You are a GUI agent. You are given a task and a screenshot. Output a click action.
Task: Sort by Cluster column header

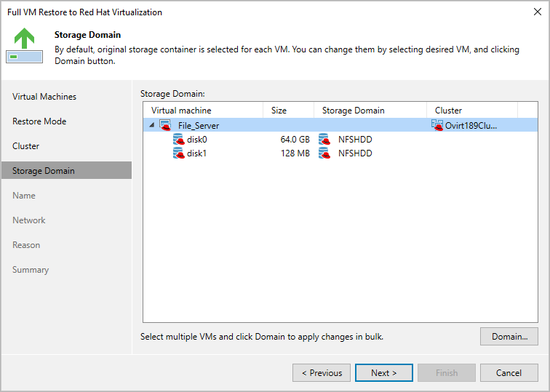(x=471, y=110)
